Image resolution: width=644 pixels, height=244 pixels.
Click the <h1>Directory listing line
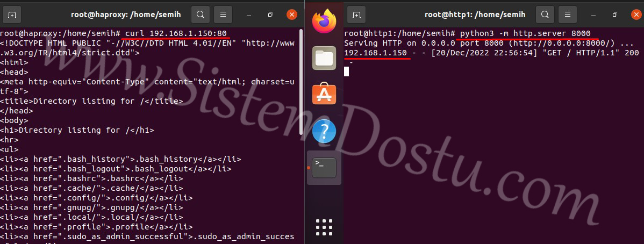coord(77,130)
